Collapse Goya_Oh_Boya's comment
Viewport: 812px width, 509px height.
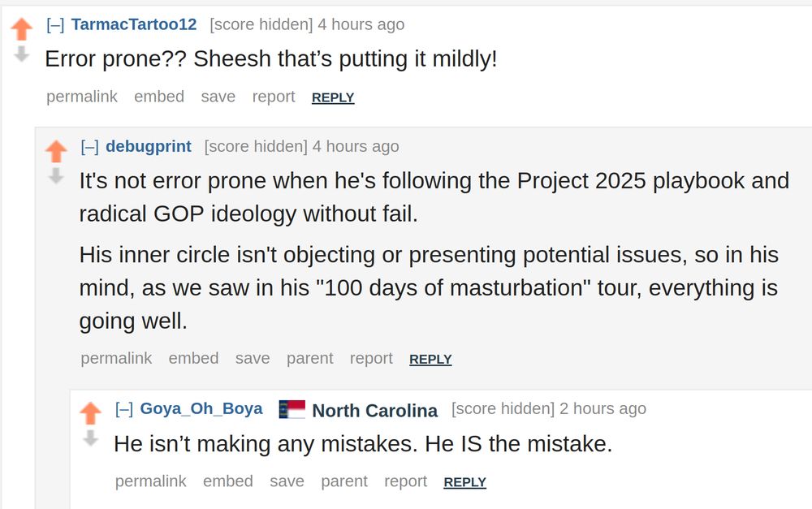(123, 408)
